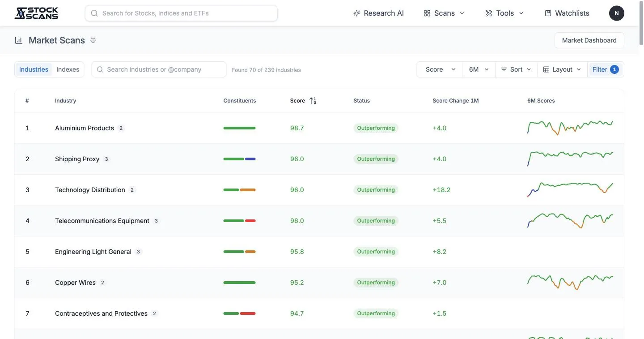
Task: Open the Market Dashboard
Action: pyautogui.click(x=589, y=40)
